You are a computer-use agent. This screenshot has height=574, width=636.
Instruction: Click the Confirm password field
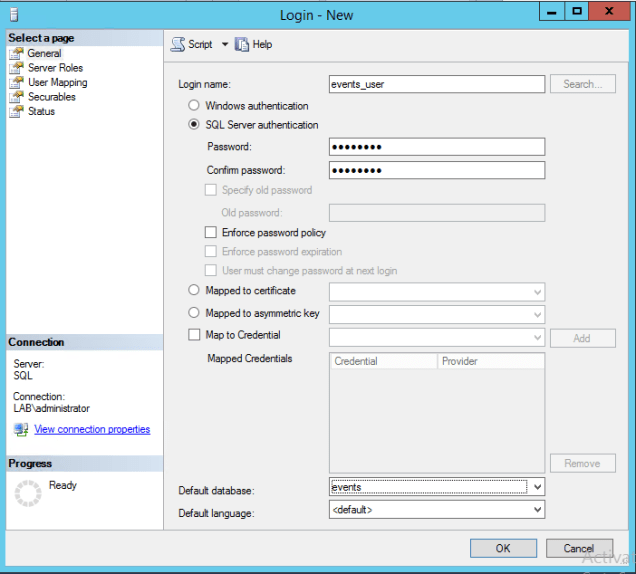[437, 170]
